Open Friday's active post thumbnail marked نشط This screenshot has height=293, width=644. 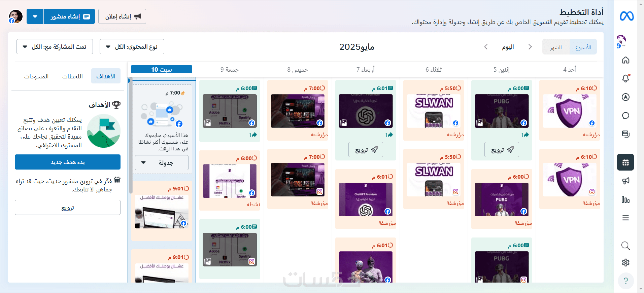230,181
